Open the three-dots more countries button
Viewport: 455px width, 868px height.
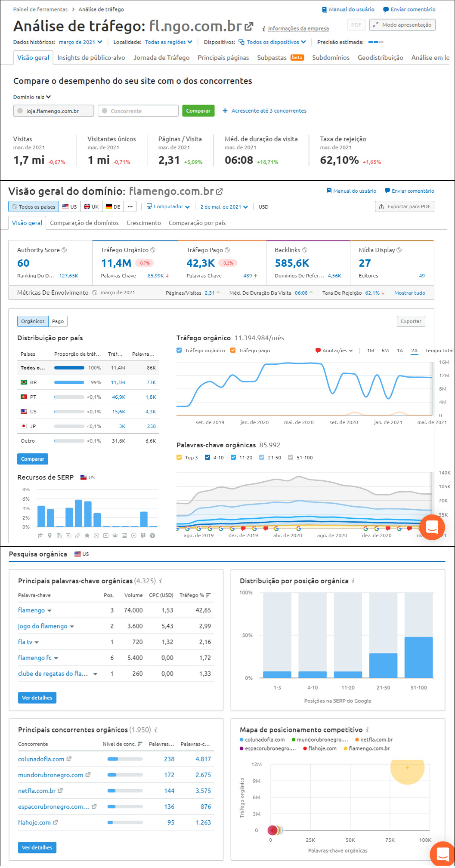tap(130, 207)
